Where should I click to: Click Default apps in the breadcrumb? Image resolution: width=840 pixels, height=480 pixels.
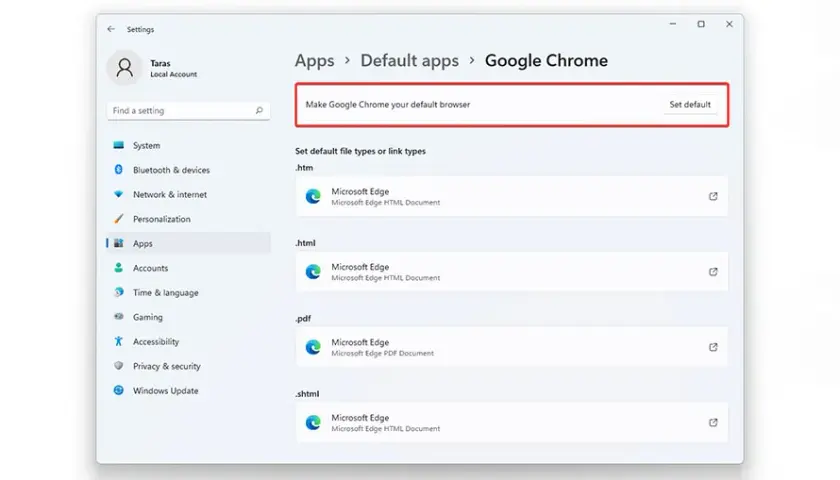click(x=409, y=61)
